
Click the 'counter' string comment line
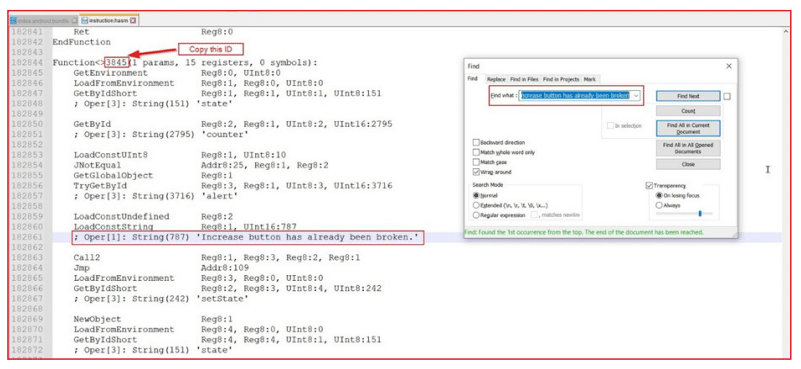[x=161, y=134]
